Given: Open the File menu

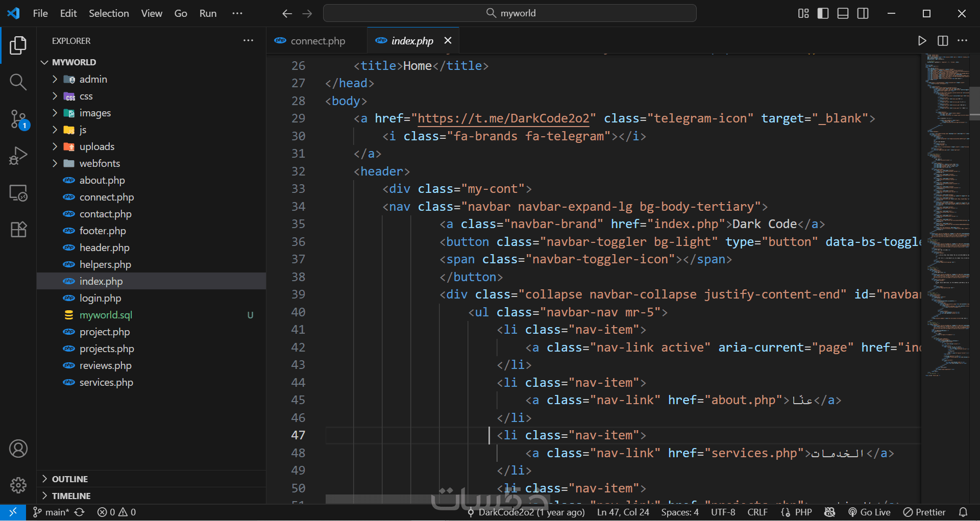Looking at the screenshot, I should 40,13.
